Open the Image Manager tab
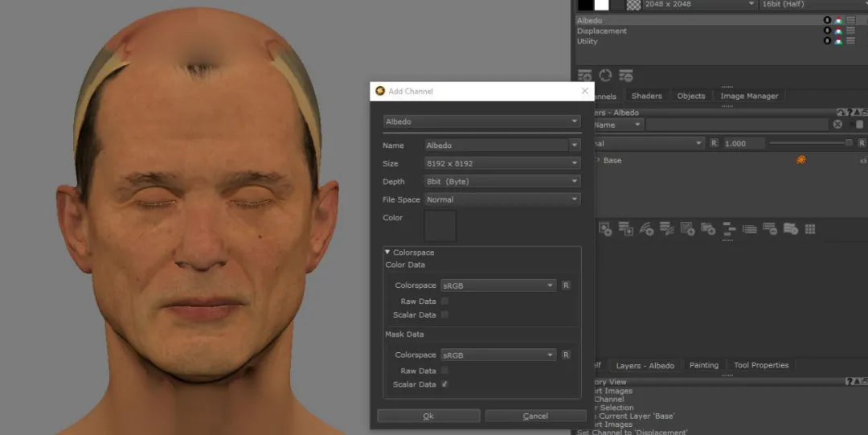This screenshot has width=868, height=435. 749,96
